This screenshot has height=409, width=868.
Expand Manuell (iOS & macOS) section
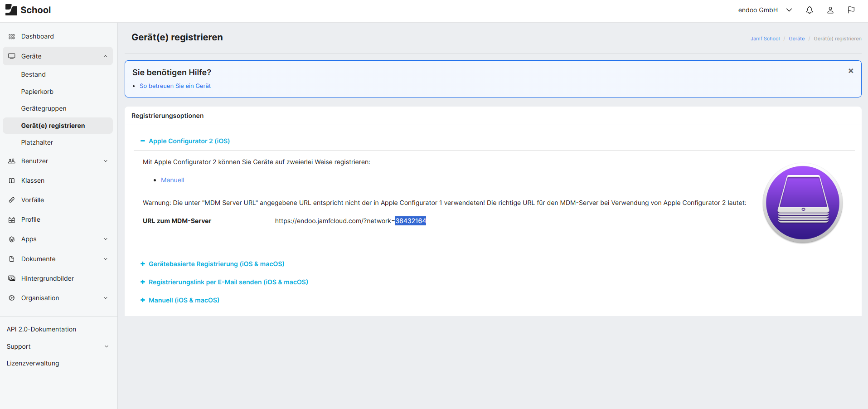coord(179,300)
